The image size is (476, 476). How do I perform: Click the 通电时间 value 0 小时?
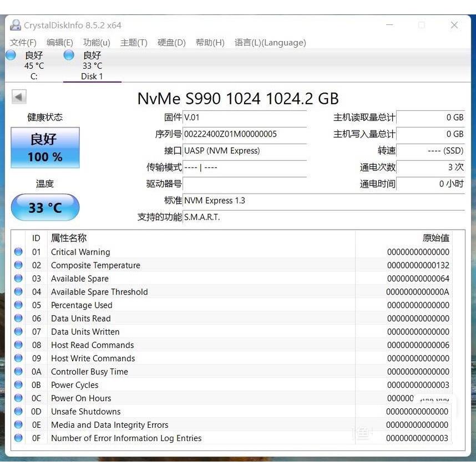click(x=431, y=184)
